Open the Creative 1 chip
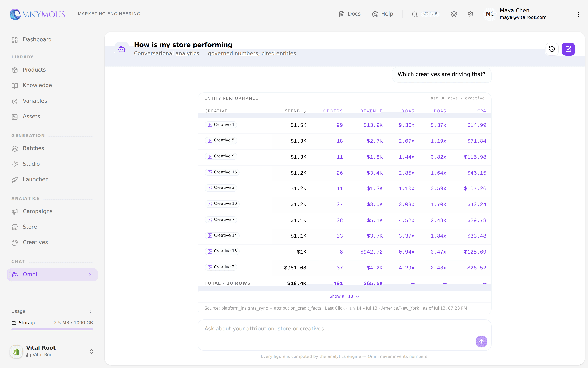Viewport: 588px width, 368px height. [x=221, y=125]
